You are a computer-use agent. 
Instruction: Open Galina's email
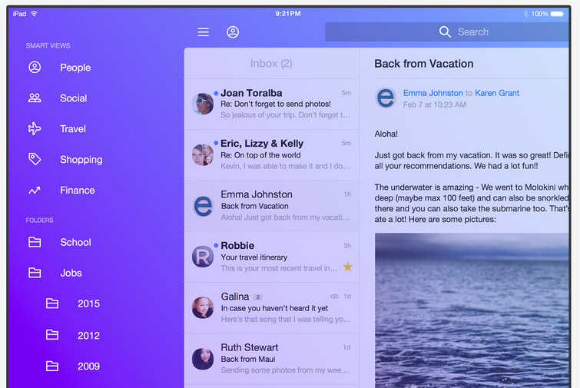(x=272, y=308)
